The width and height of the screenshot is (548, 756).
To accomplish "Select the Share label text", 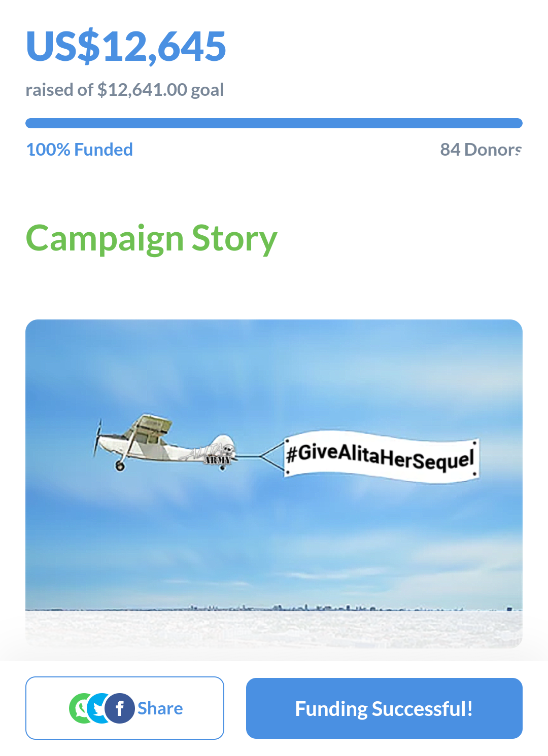I will [160, 708].
